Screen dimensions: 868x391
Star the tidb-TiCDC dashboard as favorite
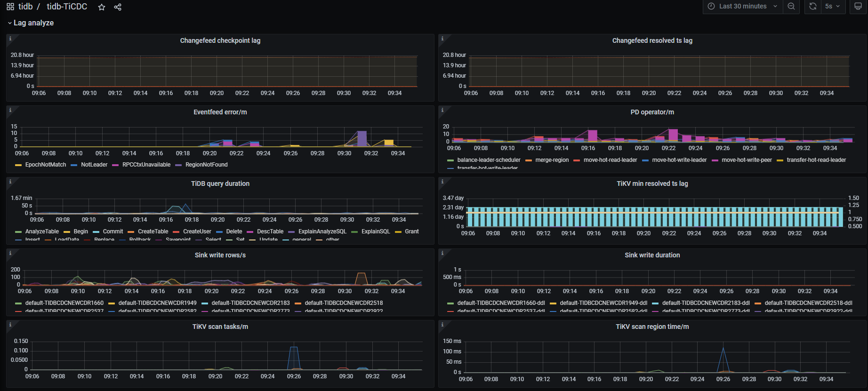click(x=102, y=7)
